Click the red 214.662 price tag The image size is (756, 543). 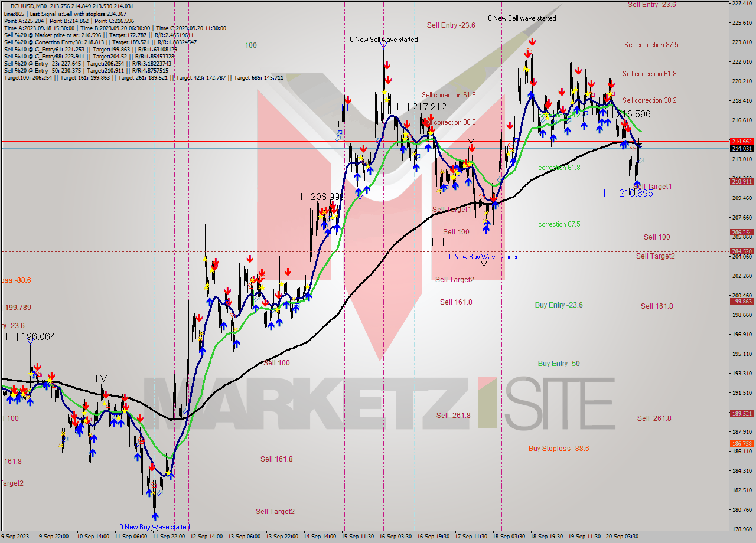(742, 142)
